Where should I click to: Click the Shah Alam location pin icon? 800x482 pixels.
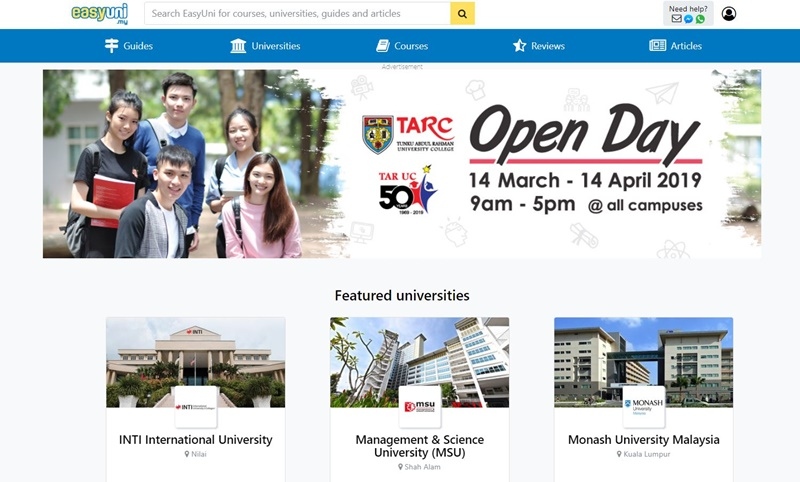401,467
